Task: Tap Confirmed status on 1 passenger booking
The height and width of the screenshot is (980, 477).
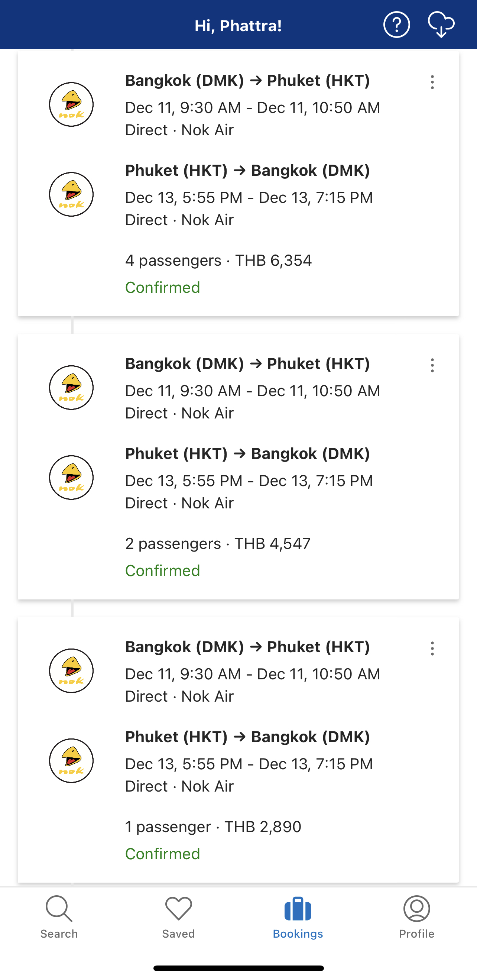Action: coord(162,854)
